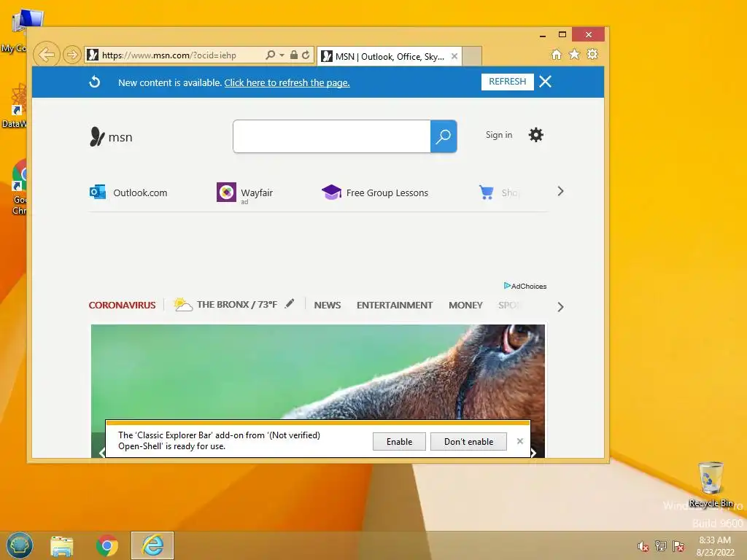Click the AdChoices link
This screenshot has width=747, height=560.
click(525, 286)
